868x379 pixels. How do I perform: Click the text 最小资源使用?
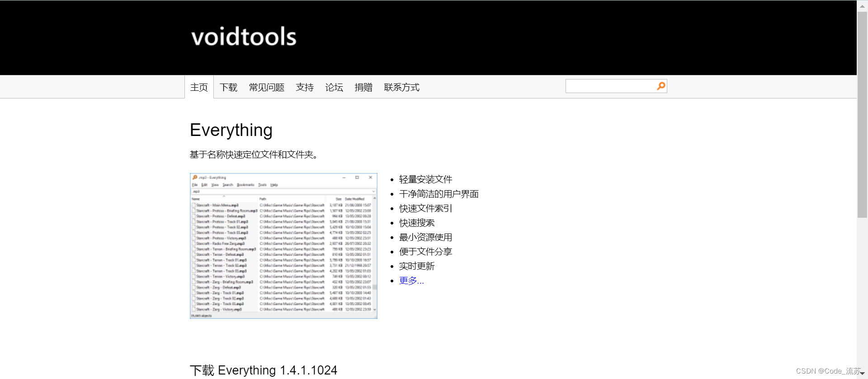pyautogui.click(x=425, y=237)
